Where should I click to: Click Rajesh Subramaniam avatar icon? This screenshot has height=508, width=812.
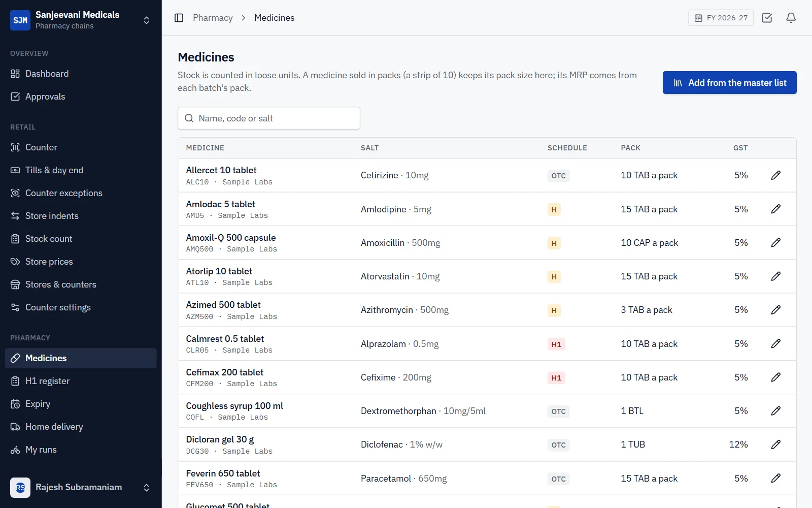point(20,488)
